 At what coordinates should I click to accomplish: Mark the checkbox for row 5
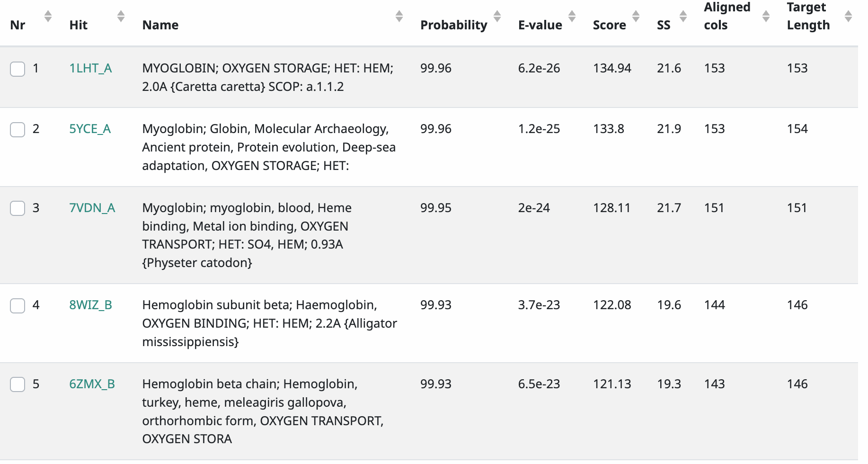click(18, 384)
